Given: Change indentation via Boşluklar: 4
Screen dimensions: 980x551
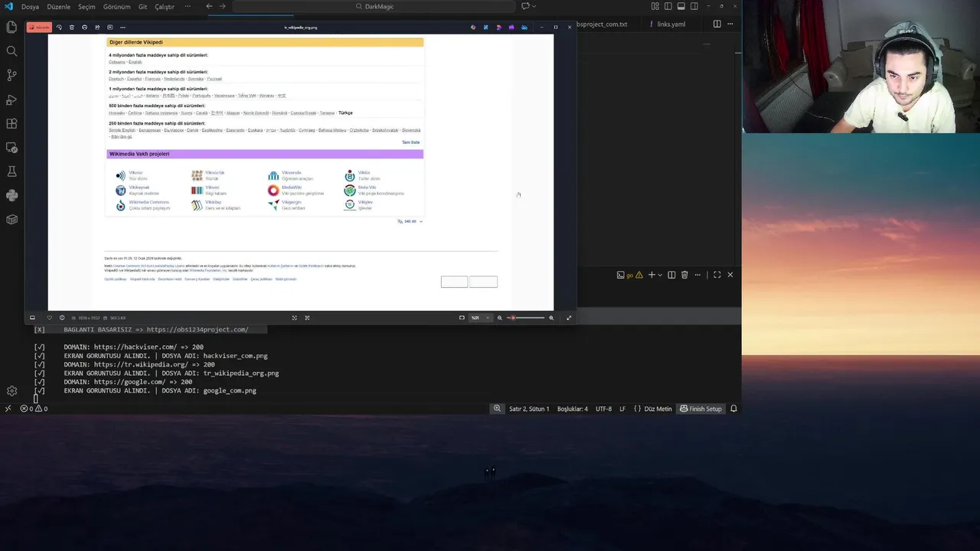Looking at the screenshot, I should (x=573, y=409).
